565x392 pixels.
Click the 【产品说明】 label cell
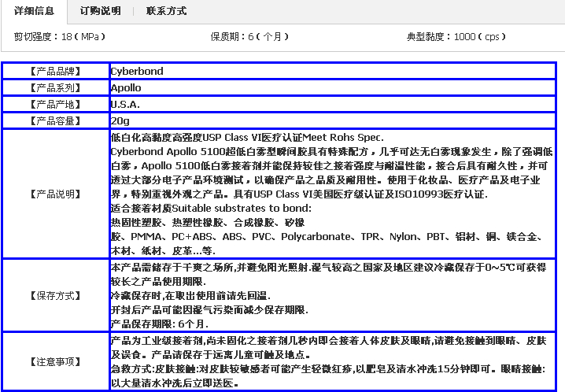click(x=56, y=194)
